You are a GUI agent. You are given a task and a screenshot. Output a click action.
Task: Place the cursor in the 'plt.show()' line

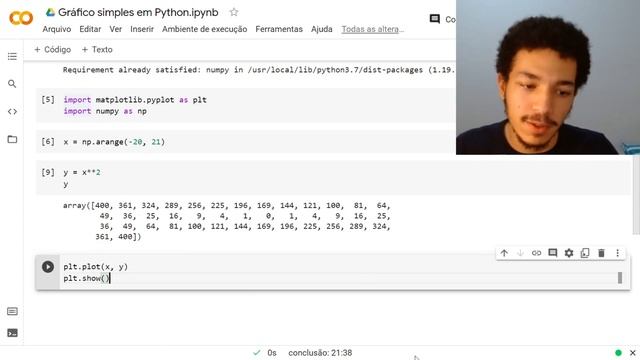pos(87,278)
